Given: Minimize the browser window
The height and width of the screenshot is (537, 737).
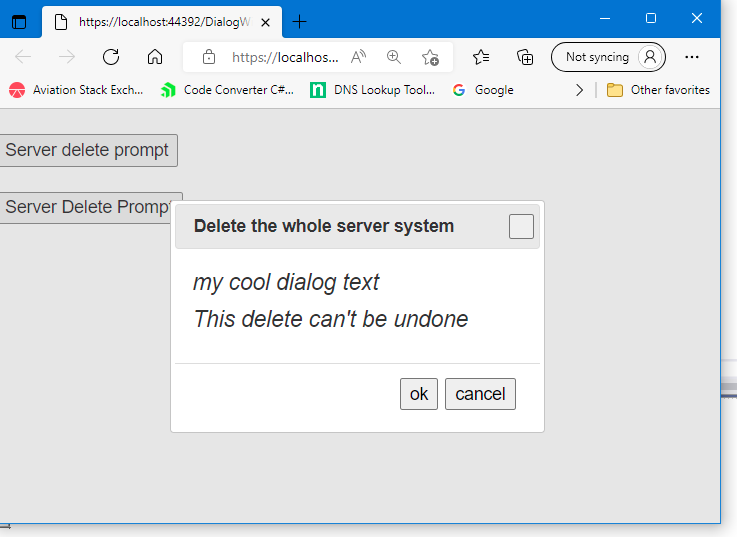Looking at the screenshot, I should coord(605,19).
